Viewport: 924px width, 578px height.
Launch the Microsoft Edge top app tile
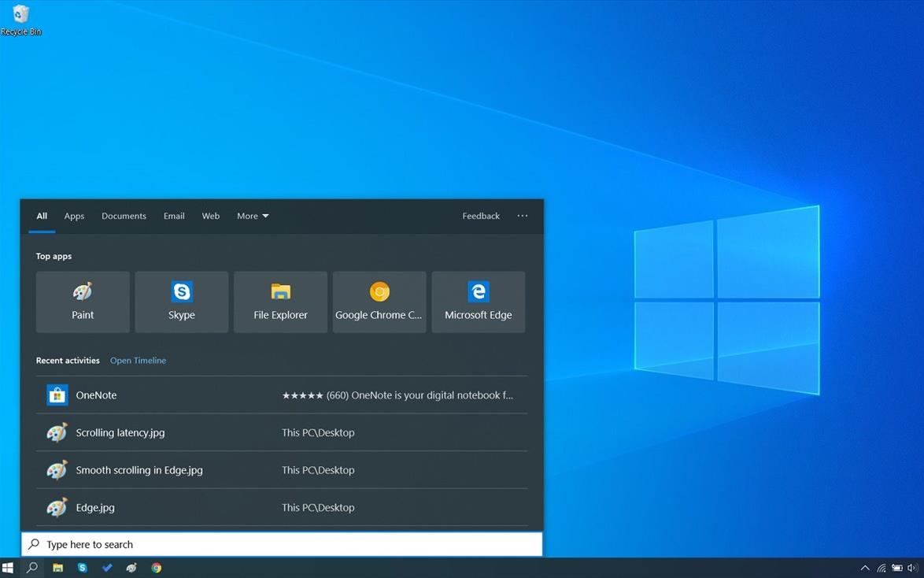click(x=479, y=302)
